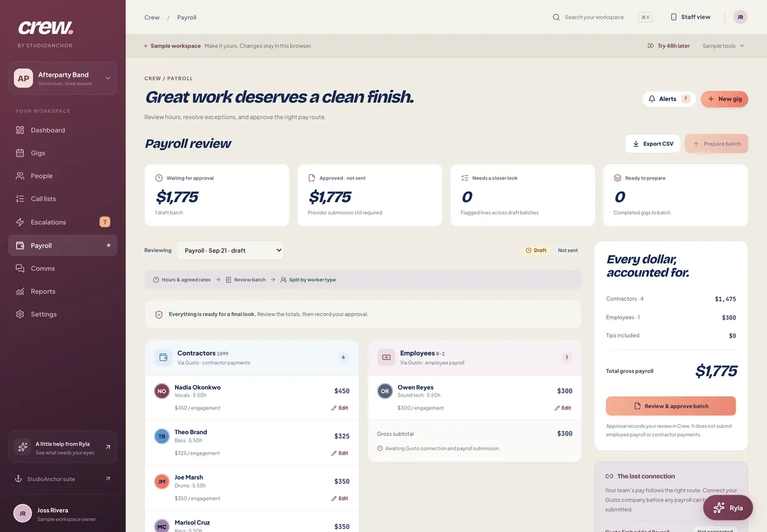Open the Settings gear icon

[20, 315]
